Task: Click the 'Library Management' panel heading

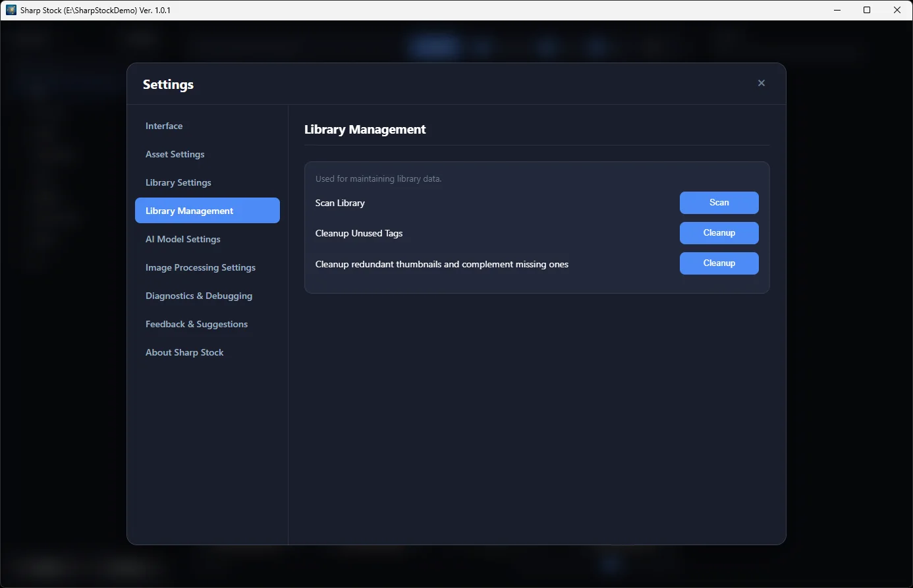Action: [365, 130]
